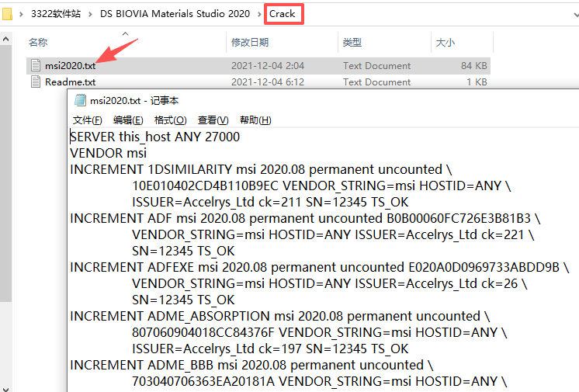This screenshot has height=392, width=579.
Task: Open the 编辑(E) menu in Notepad
Action: point(128,120)
